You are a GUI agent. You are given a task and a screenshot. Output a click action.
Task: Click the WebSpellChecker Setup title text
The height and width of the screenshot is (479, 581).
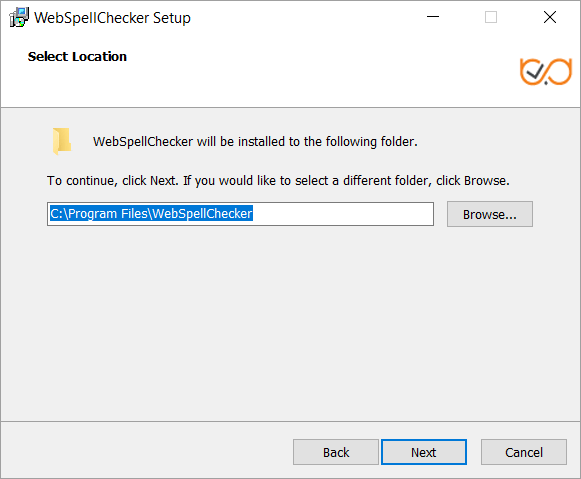(112, 18)
